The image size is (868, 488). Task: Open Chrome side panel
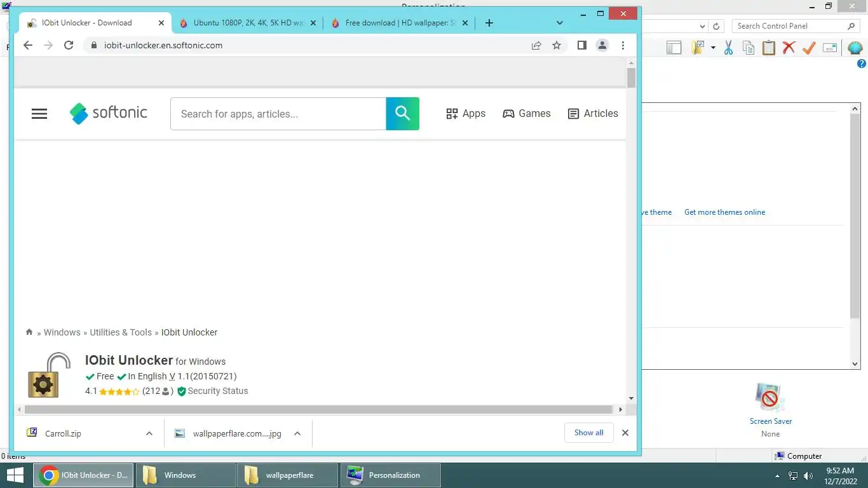pos(581,45)
